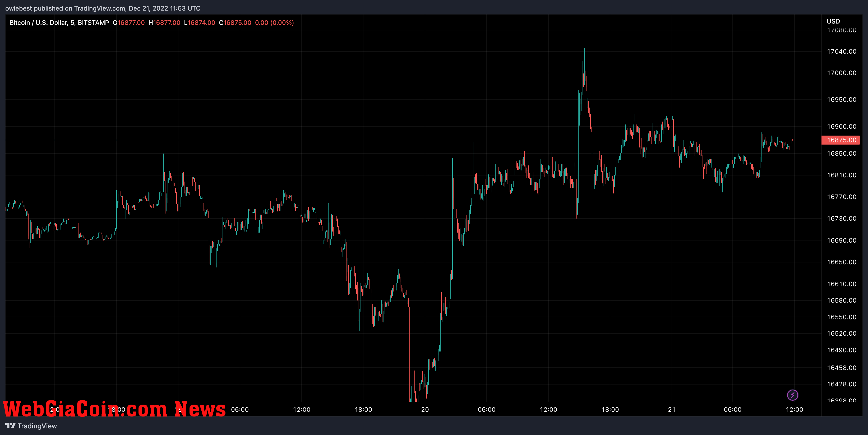The width and height of the screenshot is (868, 435).
Task: Click the date label 21 on time axis
Action: (672, 410)
